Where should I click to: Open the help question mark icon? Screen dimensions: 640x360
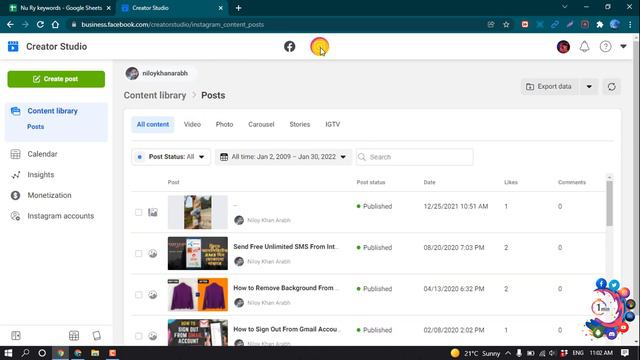coord(605,47)
